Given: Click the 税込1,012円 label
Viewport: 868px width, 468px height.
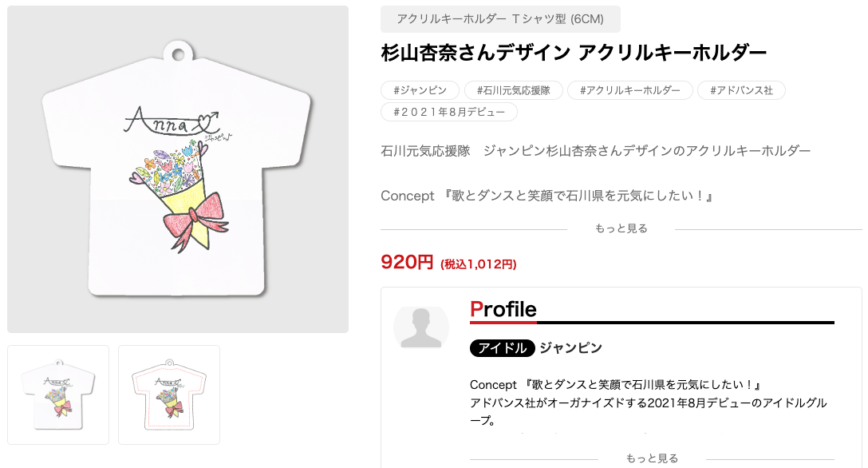Looking at the screenshot, I should click(476, 264).
